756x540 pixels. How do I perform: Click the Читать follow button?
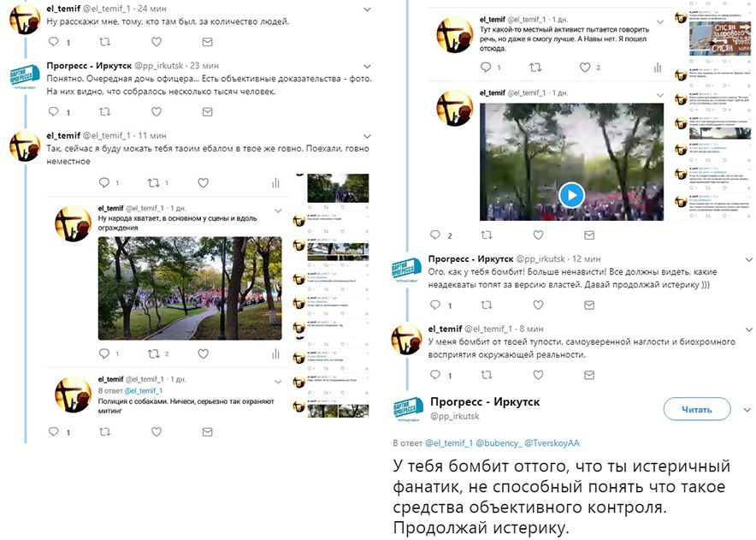tap(697, 409)
